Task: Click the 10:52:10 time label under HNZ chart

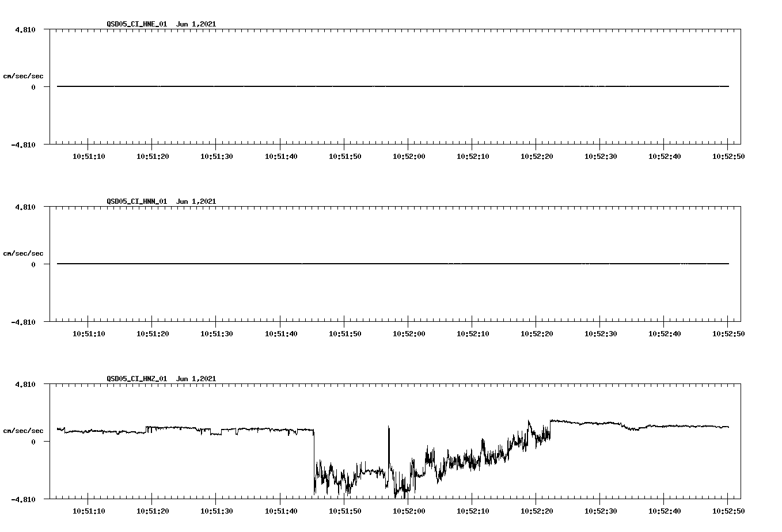Action: pos(473,511)
